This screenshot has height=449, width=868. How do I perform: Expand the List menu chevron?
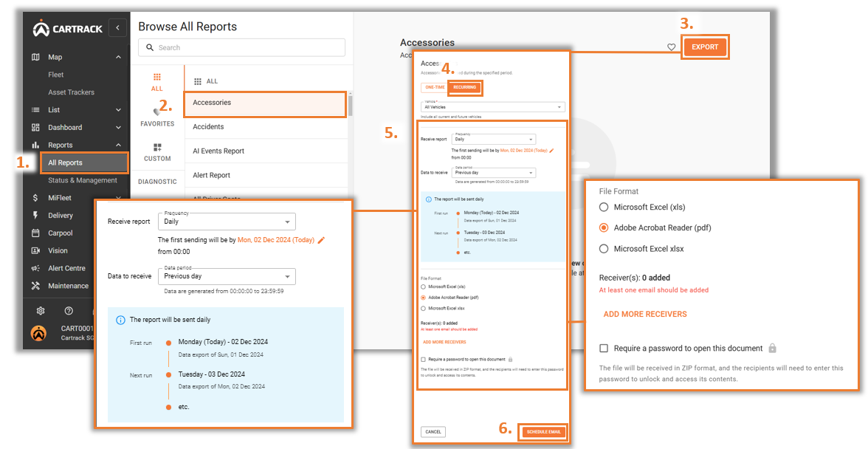point(118,109)
